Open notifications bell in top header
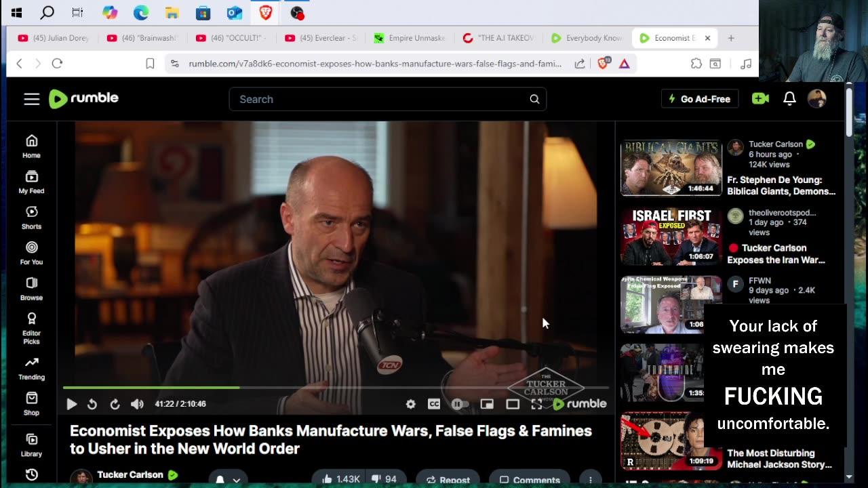This screenshot has width=868, height=488. pyautogui.click(x=789, y=99)
